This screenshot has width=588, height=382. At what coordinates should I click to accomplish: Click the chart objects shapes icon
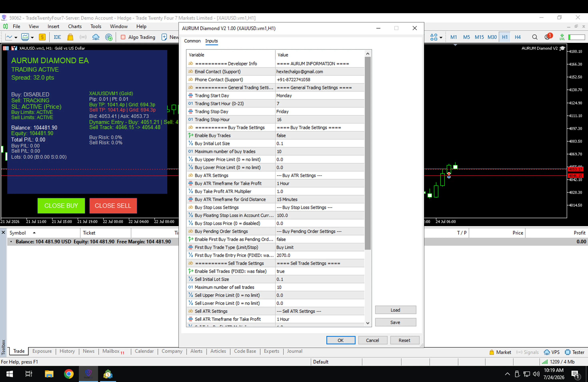(x=434, y=37)
